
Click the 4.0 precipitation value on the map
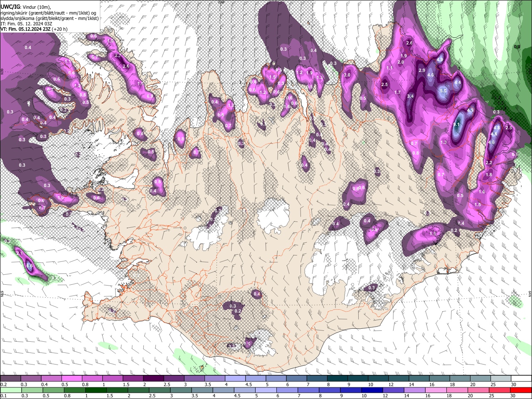pyautogui.click(x=431, y=75)
